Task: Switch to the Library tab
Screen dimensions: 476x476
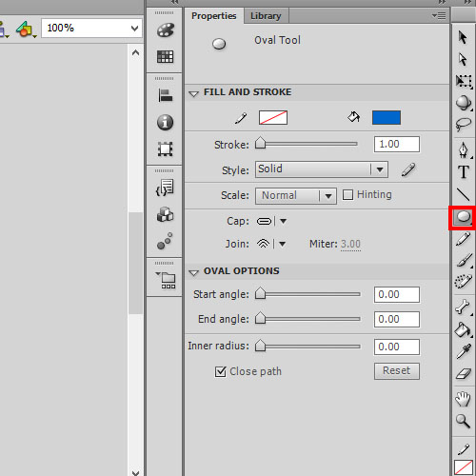Action: [x=266, y=16]
